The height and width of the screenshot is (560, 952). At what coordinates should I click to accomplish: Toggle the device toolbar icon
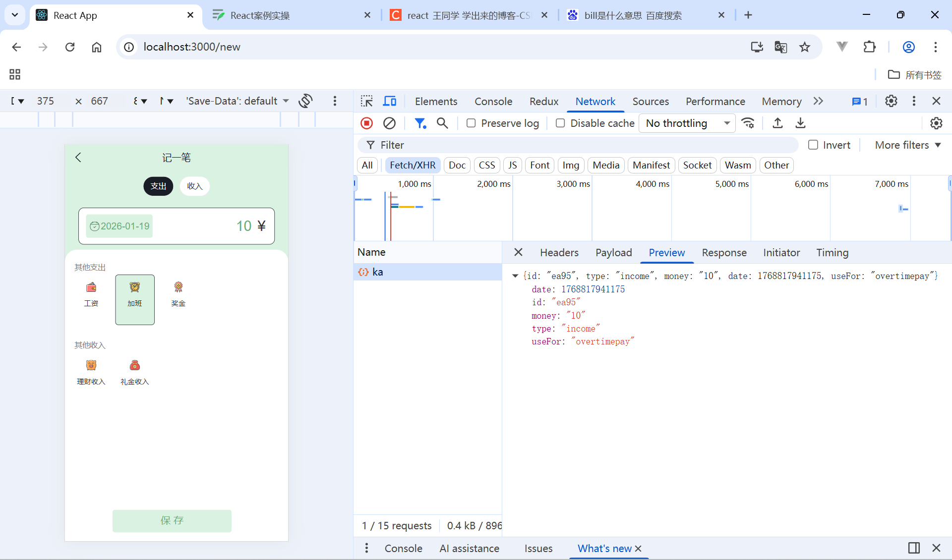[x=390, y=102]
